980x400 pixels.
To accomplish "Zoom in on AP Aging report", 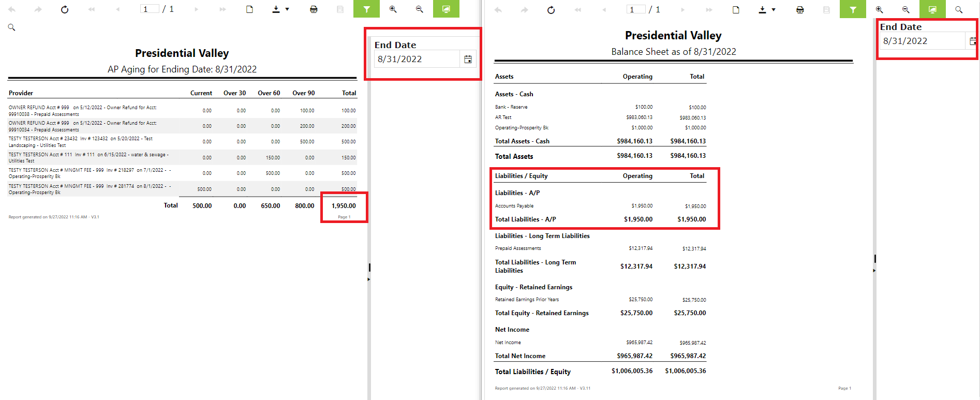I will 393,9.
